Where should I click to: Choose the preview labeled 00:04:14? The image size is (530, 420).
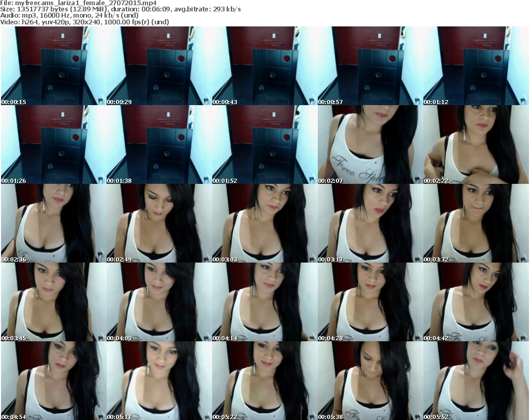[264, 302]
